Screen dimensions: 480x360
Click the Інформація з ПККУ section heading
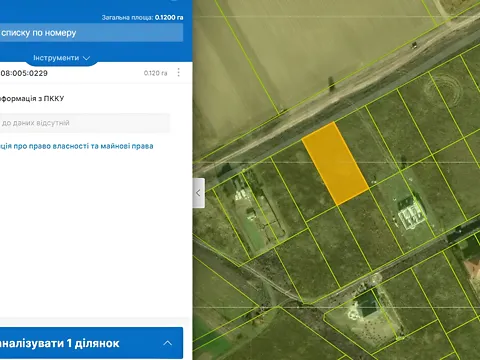(32, 99)
